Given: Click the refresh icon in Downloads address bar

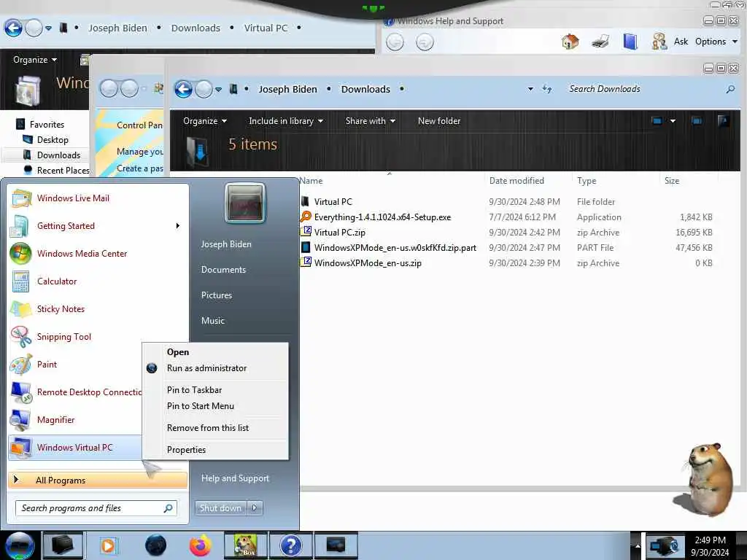Looking at the screenshot, I should point(547,88).
